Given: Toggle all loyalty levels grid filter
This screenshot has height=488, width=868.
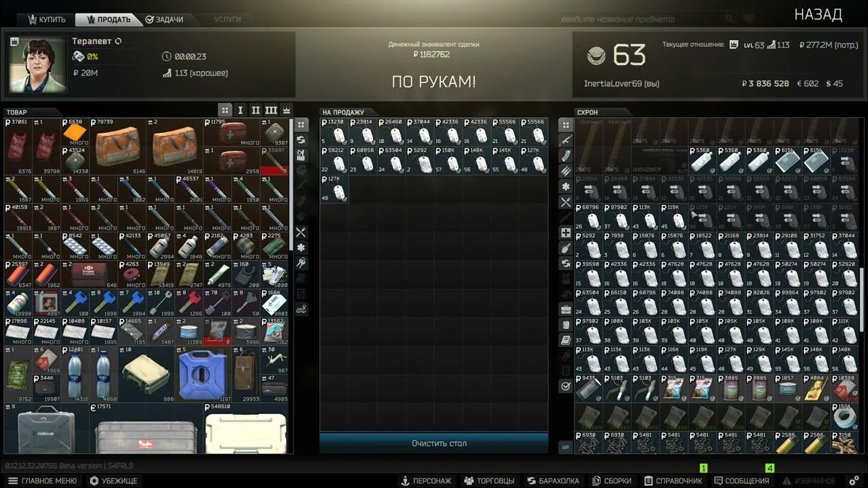Looking at the screenshot, I should tap(225, 110).
